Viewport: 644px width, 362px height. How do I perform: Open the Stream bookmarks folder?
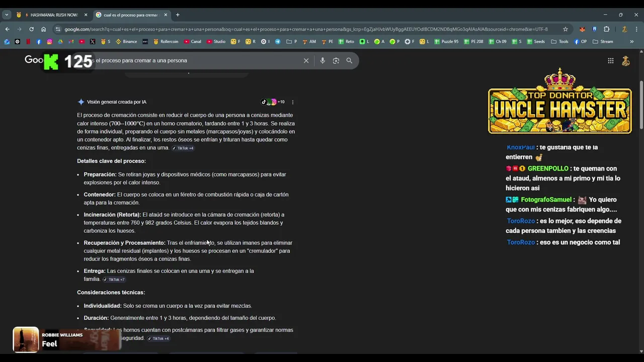[x=603, y=42]
